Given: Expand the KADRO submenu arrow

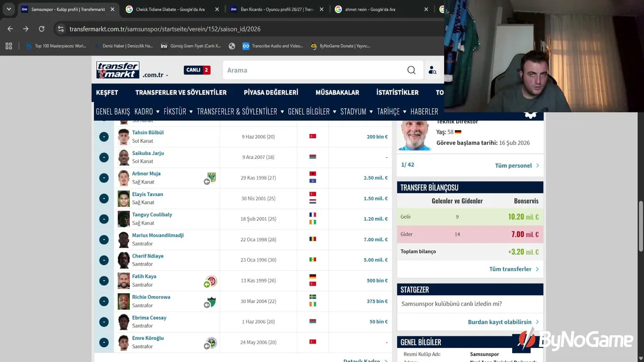Looking at the screenshot, I should click(x=157, y=112).
